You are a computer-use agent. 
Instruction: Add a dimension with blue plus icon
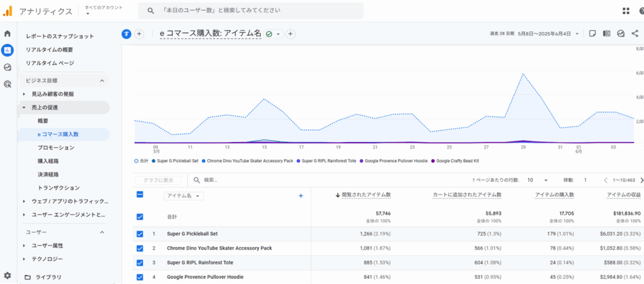point(301,196)
